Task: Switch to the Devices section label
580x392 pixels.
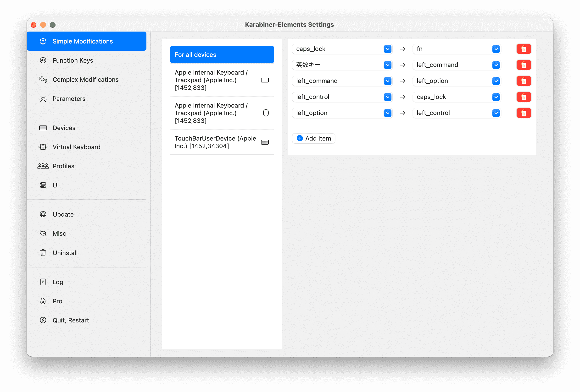Action: 64,128
